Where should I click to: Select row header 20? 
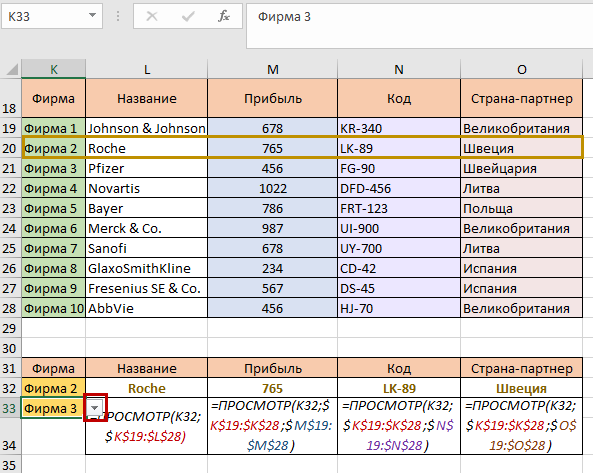(x=11, y=148)
